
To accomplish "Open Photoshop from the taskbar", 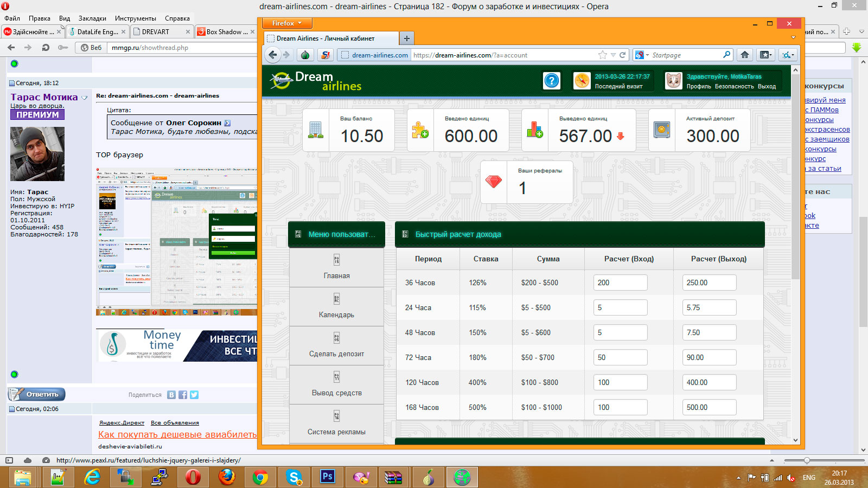I will tap(327, 477).
